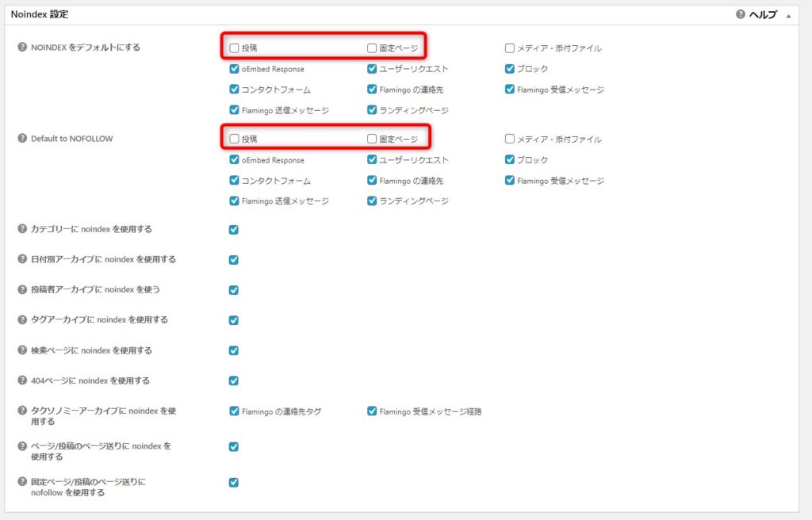This screenshot has height=520, width=812.
Task: Click help icon for タグアーカイブに noindex
Action: tap(22, 319)
